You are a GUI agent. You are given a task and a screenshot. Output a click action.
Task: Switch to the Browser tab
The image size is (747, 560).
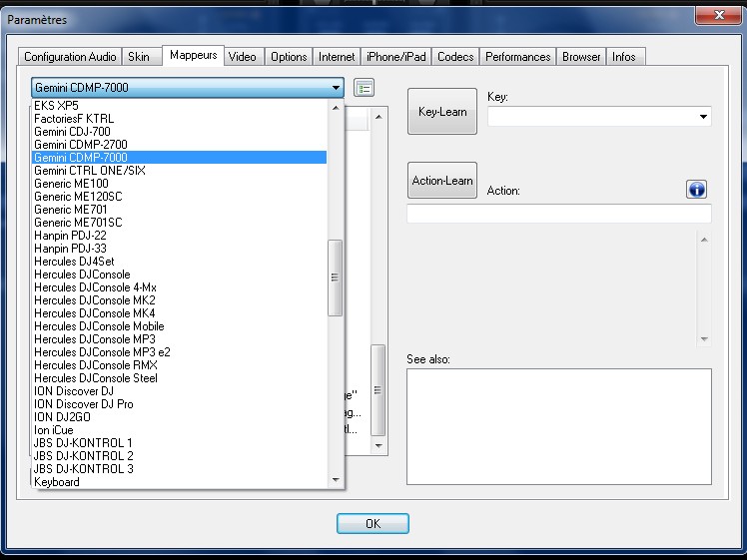[x=581, y=57]
